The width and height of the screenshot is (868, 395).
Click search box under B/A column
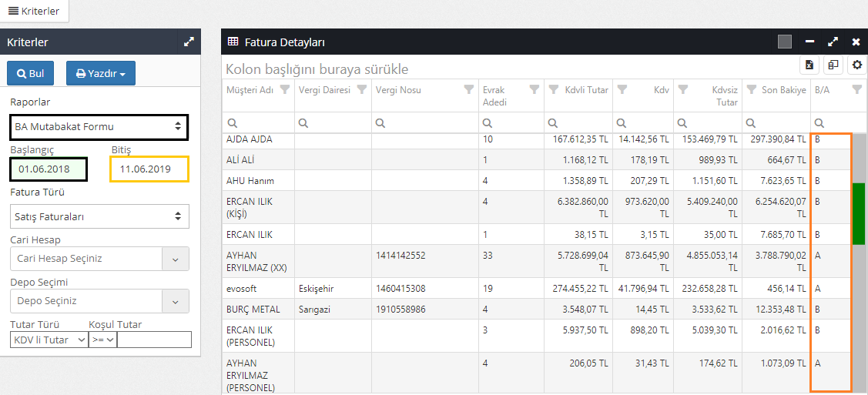838,123
